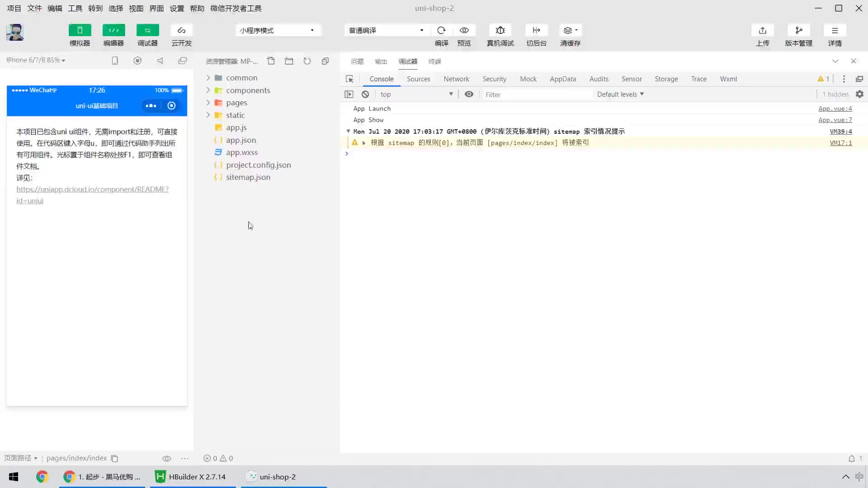
Task: Click the 清缓存 (Clear Cache) icon
Action: click(x=569, y=30)
